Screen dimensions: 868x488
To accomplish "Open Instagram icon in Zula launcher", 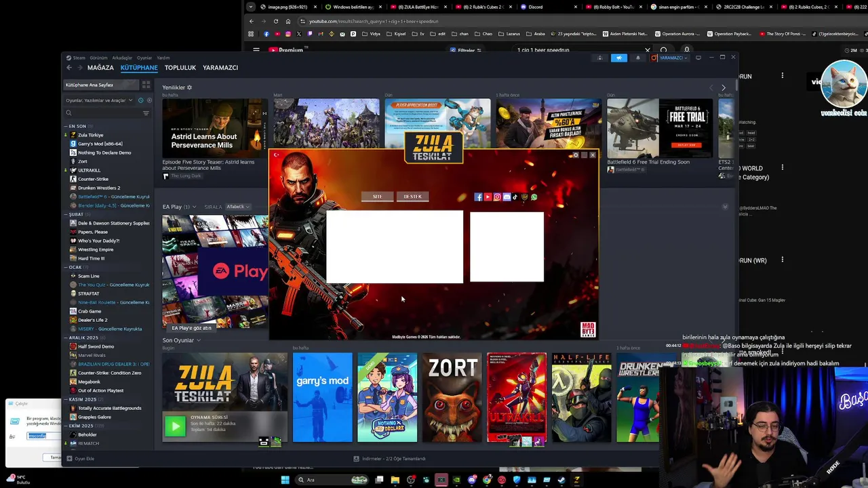I will (x=497, y=197).
